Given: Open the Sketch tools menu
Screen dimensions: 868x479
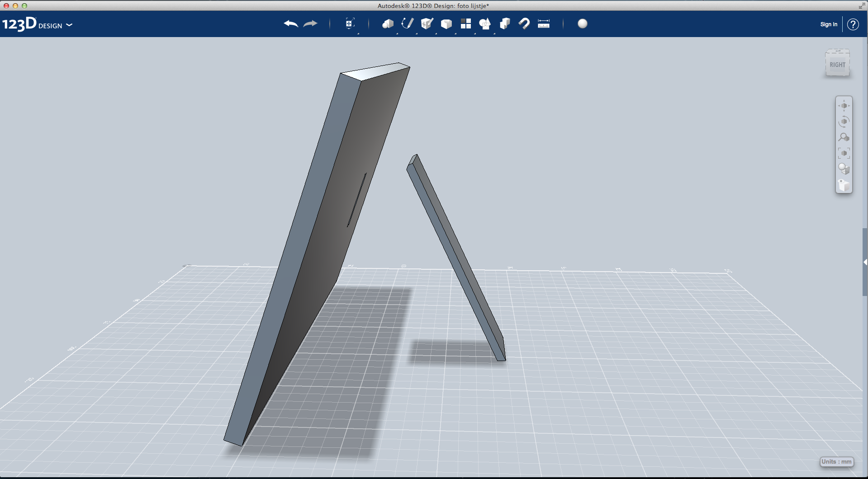Looking at the screenshot, I should [407, 23].
